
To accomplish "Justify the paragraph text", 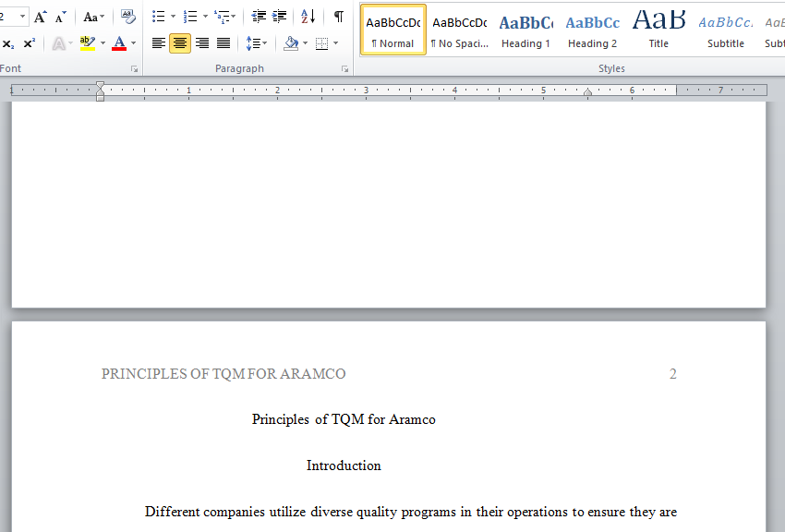I will click(x=223, y=44).
